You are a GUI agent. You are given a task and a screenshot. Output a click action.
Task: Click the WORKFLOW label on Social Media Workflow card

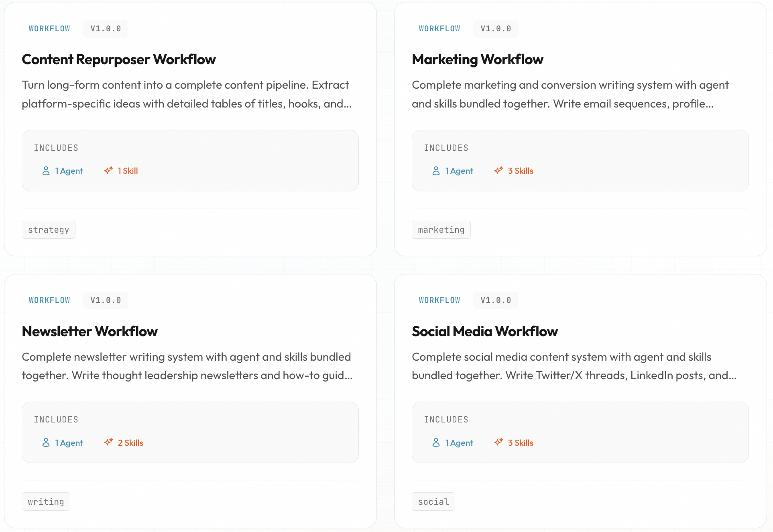click(x=439, y=300)
